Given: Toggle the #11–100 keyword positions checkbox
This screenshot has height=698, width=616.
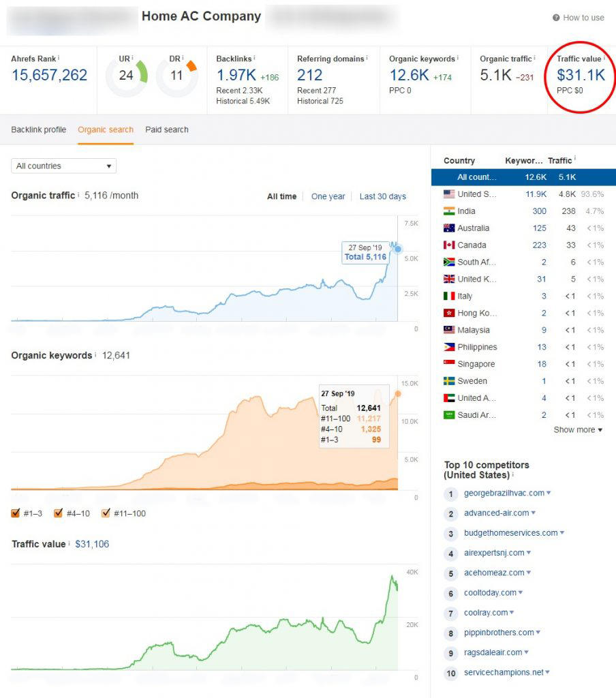Looking at the screenshot, I should (x=106, y=513).
